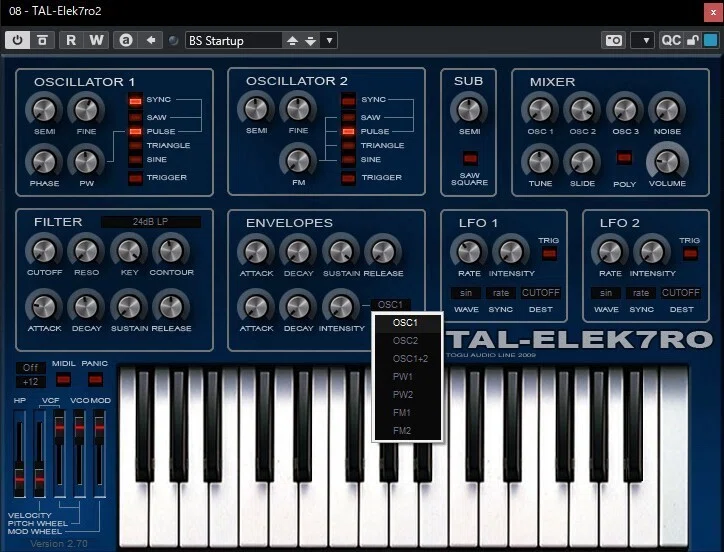Screen dimensions: 724x552
Task: Open the LFO 1 CUTOFF DEST selector
Action: [x=540, y=293]
